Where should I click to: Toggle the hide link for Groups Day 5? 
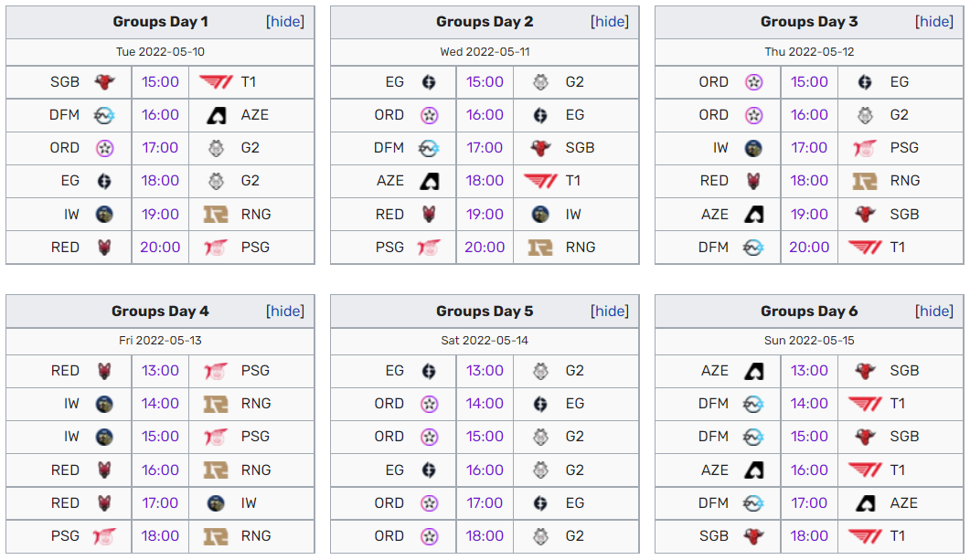[610, 312]
